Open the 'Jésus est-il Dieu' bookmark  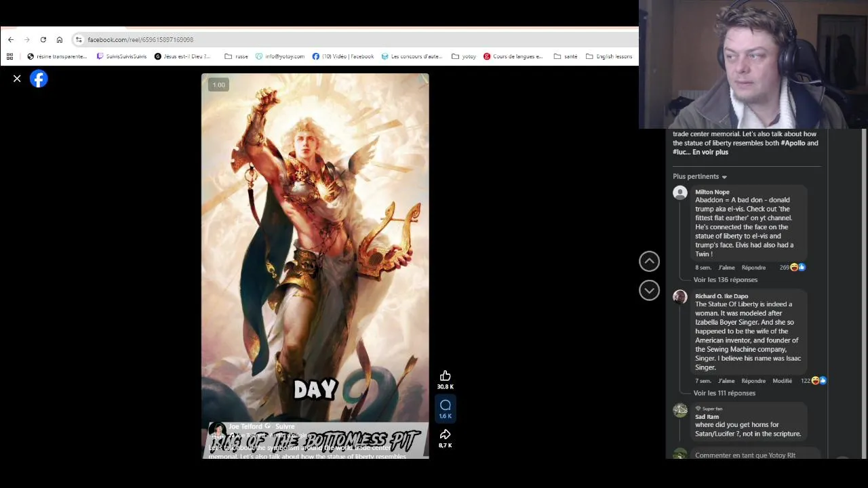[x=182, y=56]
